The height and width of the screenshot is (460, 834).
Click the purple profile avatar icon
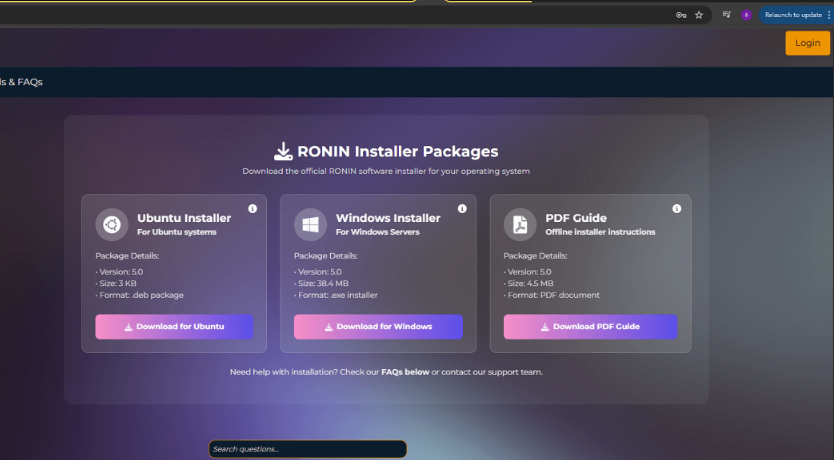[x=746, y=15]
